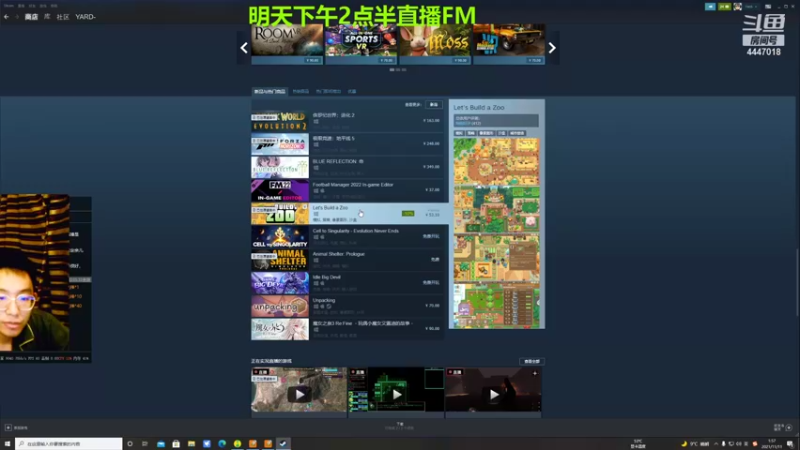Switch to the third store list tab

click(x=328, y=91)
